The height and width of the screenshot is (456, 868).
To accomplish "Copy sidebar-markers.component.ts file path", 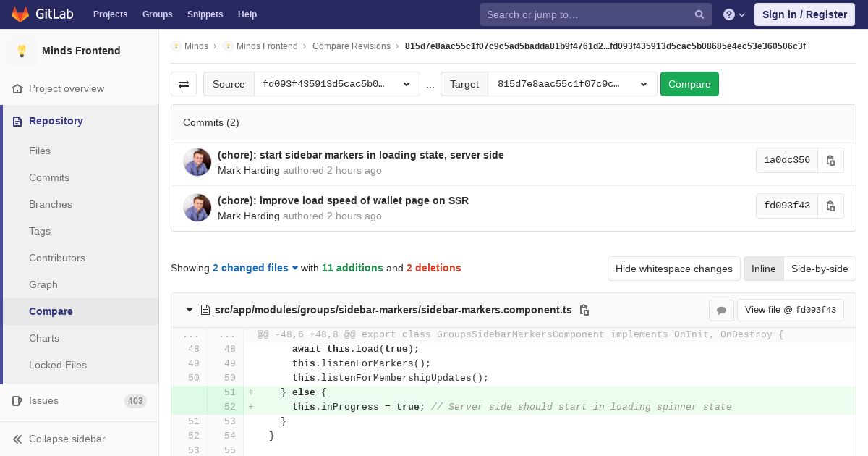I will (584, 310).
